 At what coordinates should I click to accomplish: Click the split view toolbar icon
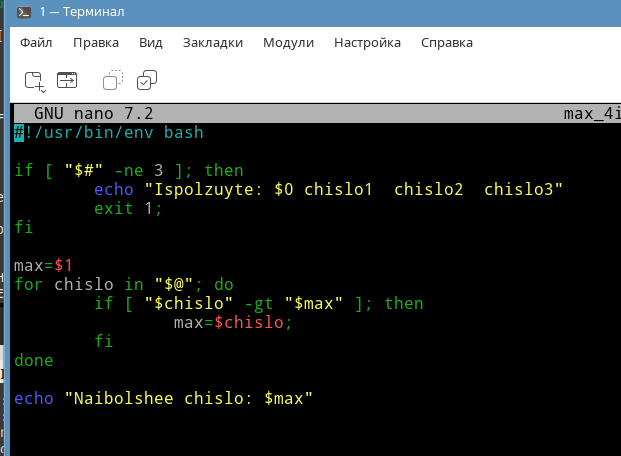67,80
